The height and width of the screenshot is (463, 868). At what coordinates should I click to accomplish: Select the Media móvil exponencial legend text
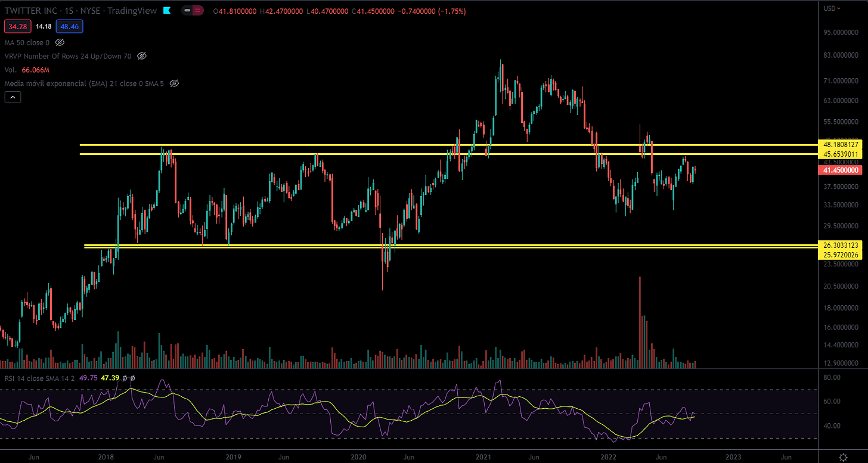(x=85, y=83)
